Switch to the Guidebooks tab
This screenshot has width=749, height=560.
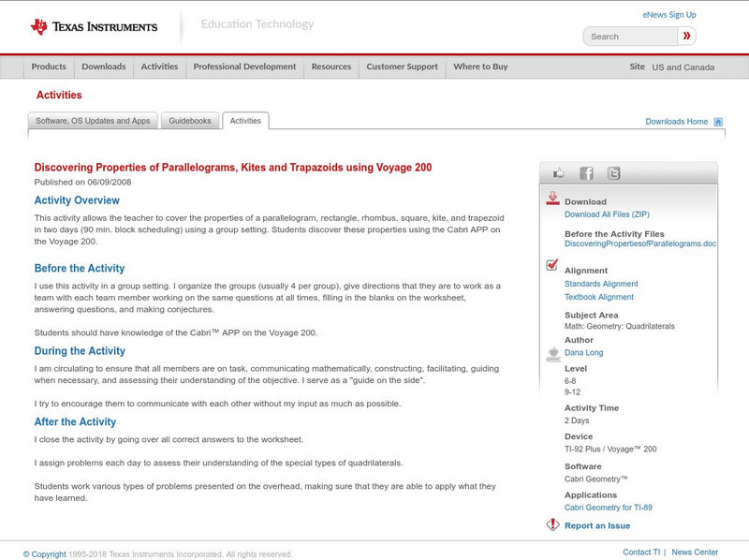190,121
